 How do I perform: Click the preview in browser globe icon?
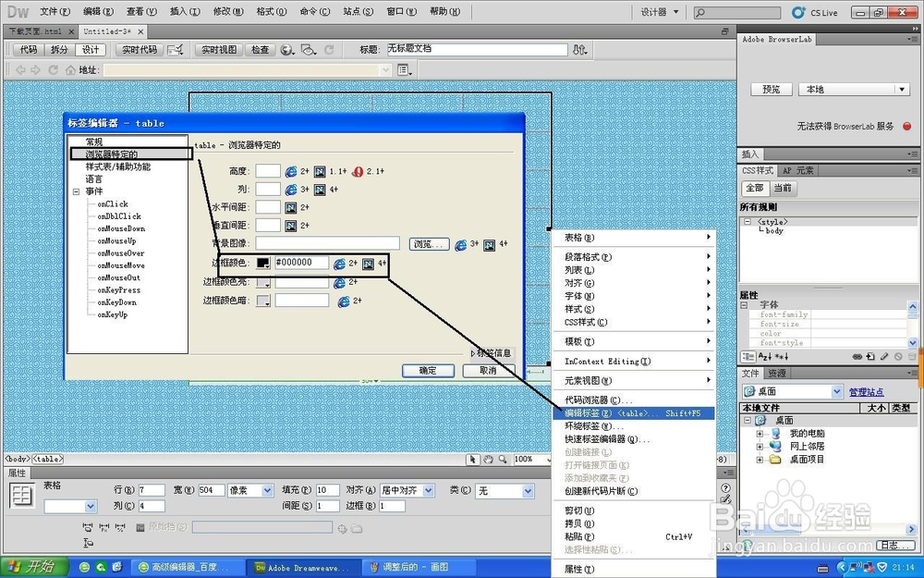[287, 50]
